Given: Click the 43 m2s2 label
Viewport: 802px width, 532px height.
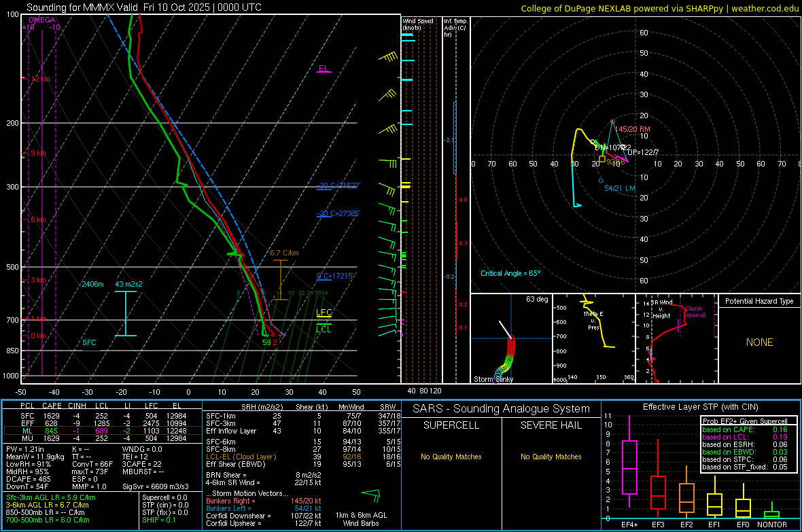Looking at the screenshot, I should (x=129, y=284).
